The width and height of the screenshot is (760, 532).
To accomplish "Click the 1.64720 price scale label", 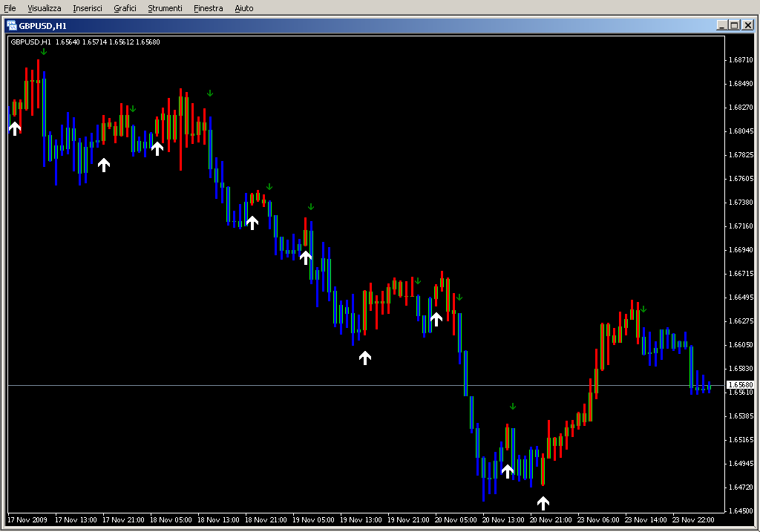I will coord(741,487).
